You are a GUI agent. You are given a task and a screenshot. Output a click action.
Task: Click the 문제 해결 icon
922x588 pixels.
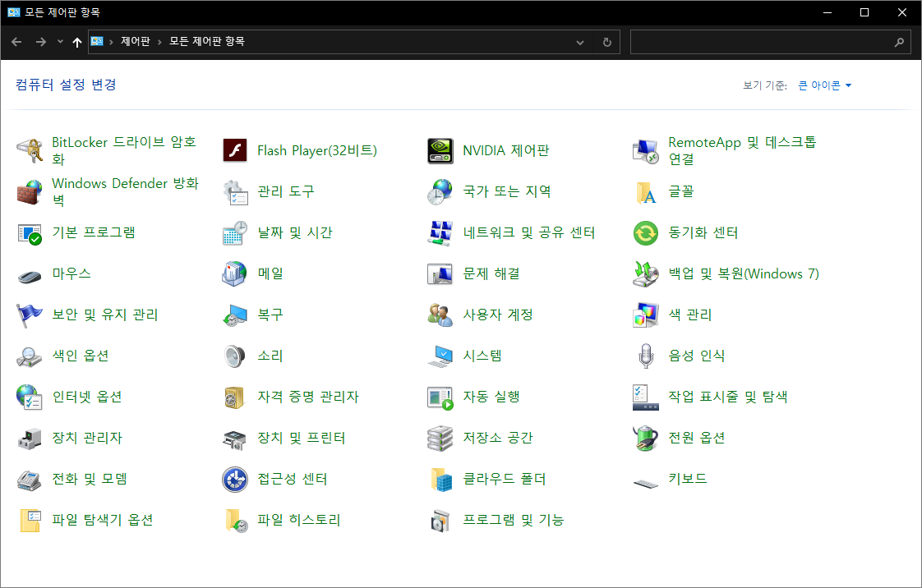coord(440,273)
